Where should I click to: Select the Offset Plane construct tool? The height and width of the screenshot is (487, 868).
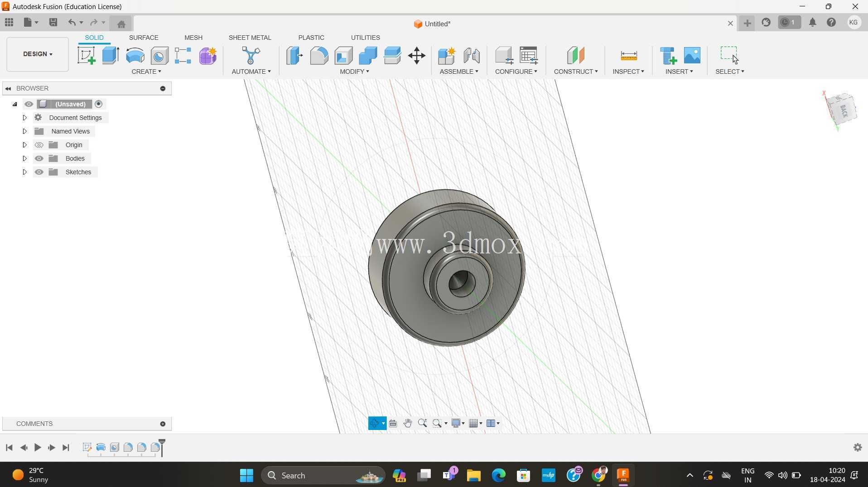576,56
